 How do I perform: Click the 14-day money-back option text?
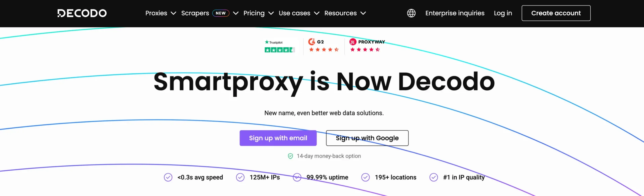point(329,156)
